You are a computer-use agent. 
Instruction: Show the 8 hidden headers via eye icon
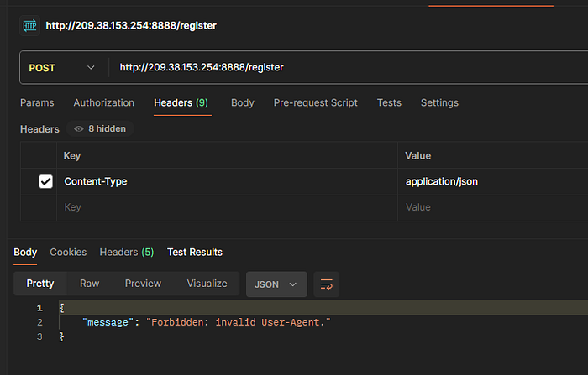(x=100, y=129)
